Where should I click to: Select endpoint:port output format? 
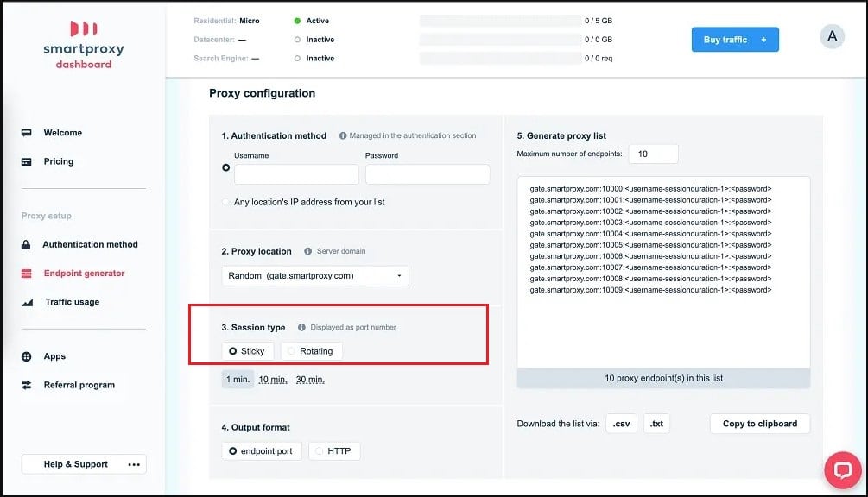pos(262,451)
